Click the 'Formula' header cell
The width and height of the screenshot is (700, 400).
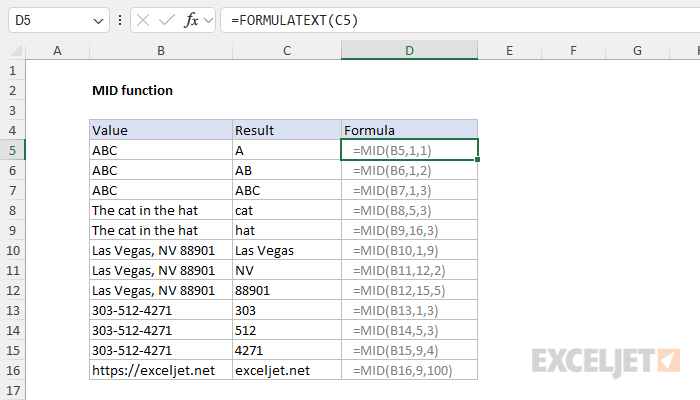click(x=409, y=130)
